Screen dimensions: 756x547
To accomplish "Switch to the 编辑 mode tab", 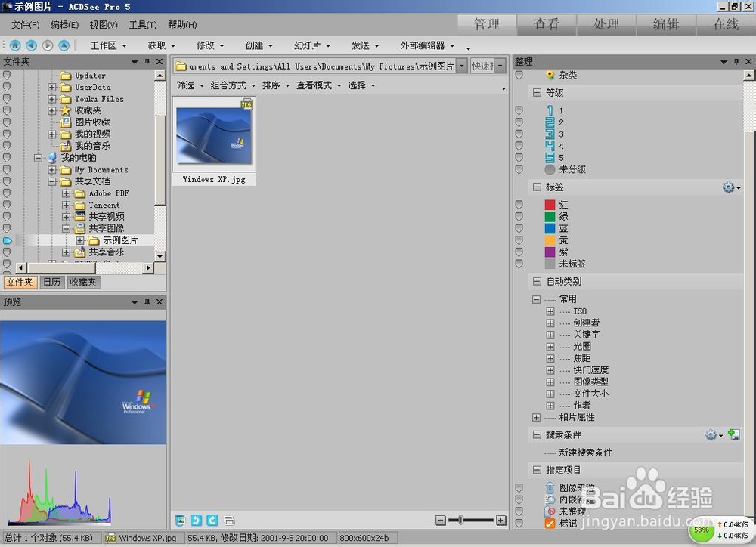I will [x=666, y=25].
